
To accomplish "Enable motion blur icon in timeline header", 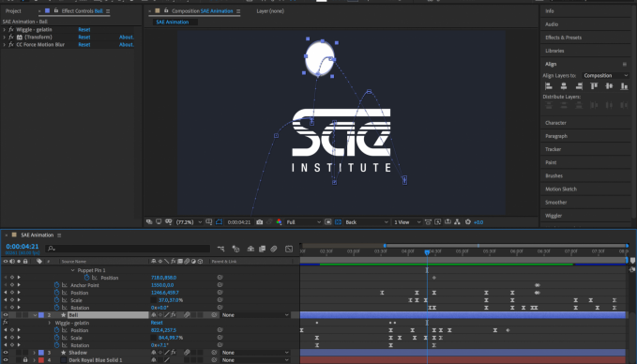I will (273, 249).
